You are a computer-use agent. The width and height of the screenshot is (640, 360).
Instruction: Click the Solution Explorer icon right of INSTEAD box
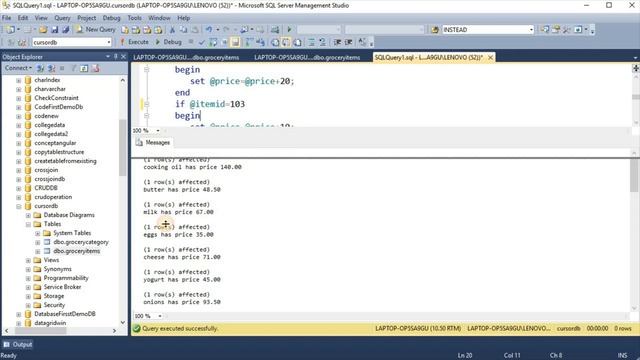coord(545,29)
